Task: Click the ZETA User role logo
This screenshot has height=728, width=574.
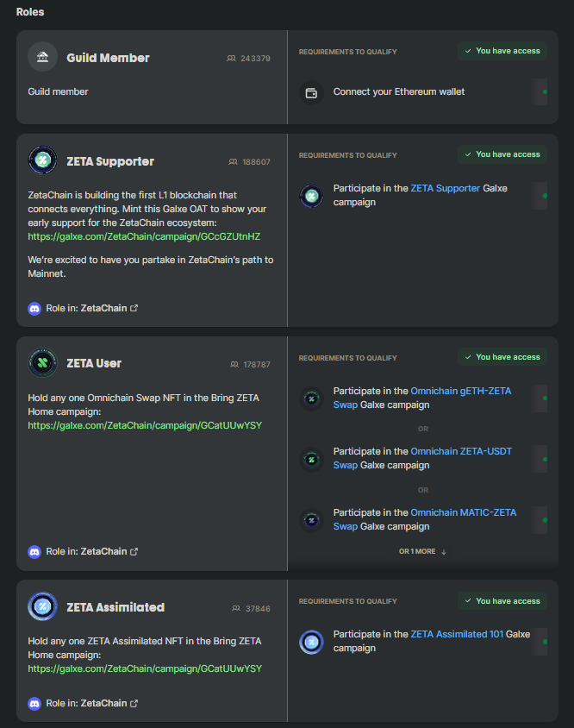Action: point(42,362)
